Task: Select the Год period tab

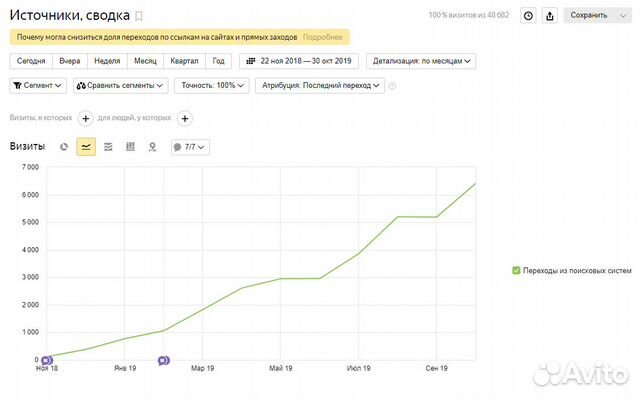Action: [218, 61]
